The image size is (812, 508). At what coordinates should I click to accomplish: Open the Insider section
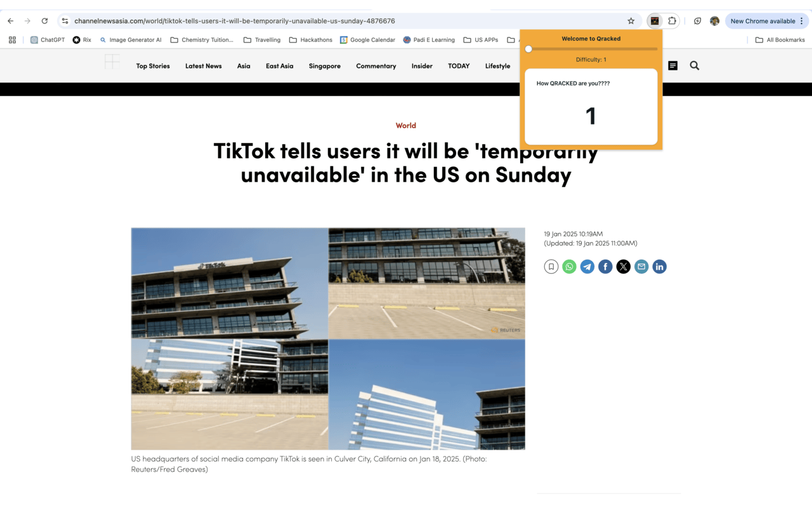422,66
